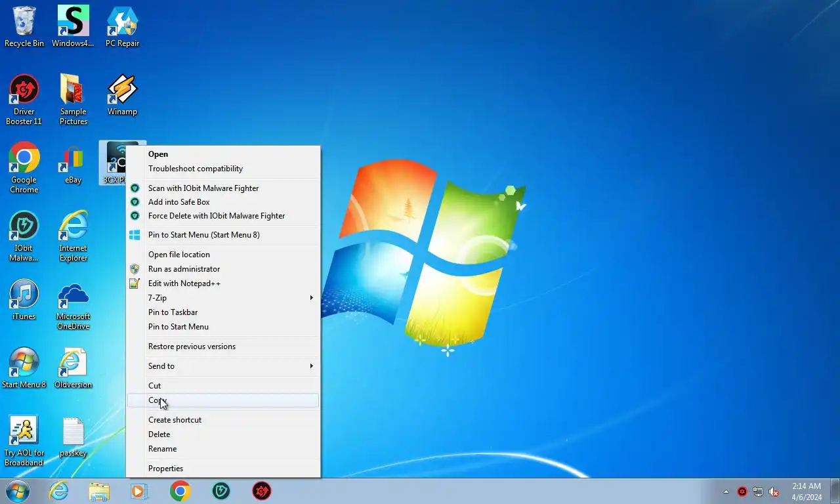
Task: Select the Sample Pictures folder icon
Action: [x=73, y=100]
